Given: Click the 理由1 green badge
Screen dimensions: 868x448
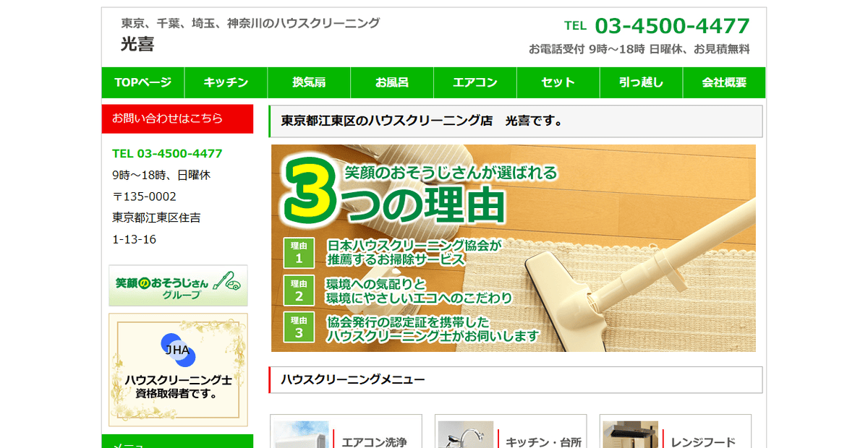Looking at the screenshot, I should point(299,253).
